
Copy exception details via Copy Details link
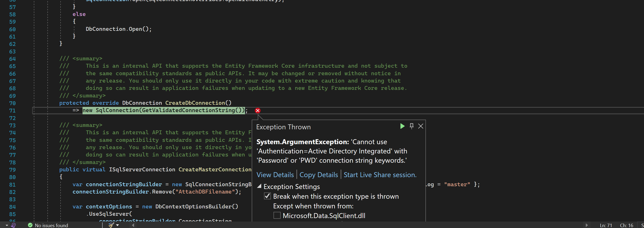pos(319,175)
